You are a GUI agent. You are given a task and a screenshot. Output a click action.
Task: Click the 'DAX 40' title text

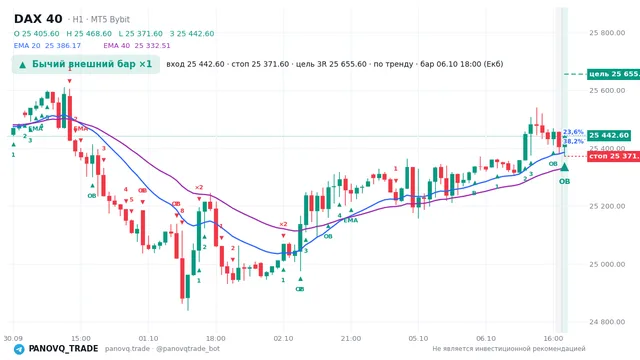pyautogui.click(x=38, y=19)
